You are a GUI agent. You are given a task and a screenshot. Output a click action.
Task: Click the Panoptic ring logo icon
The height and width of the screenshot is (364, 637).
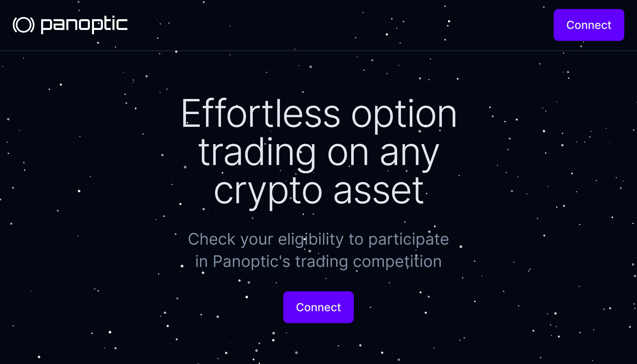point(24,25)
